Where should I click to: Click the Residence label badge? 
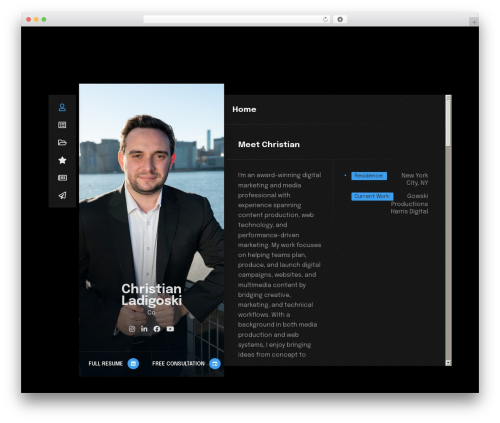[369, 176]
